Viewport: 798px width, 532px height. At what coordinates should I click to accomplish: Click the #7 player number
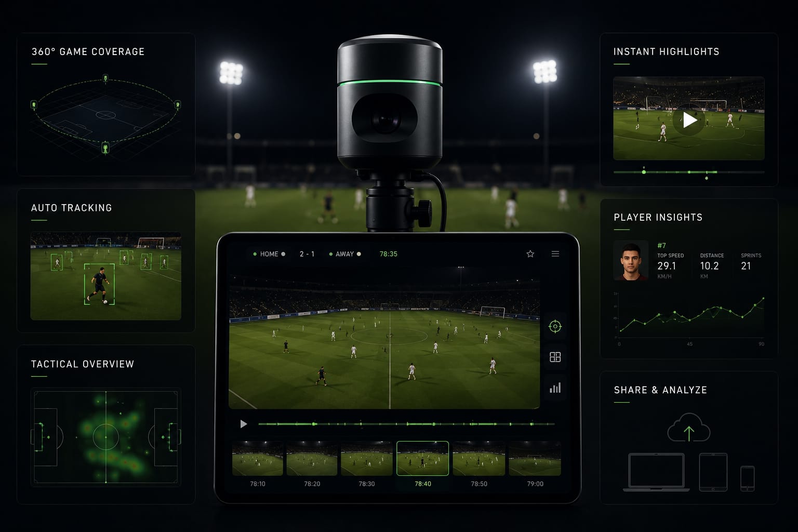pyautogui.click(x=661, y=245)
